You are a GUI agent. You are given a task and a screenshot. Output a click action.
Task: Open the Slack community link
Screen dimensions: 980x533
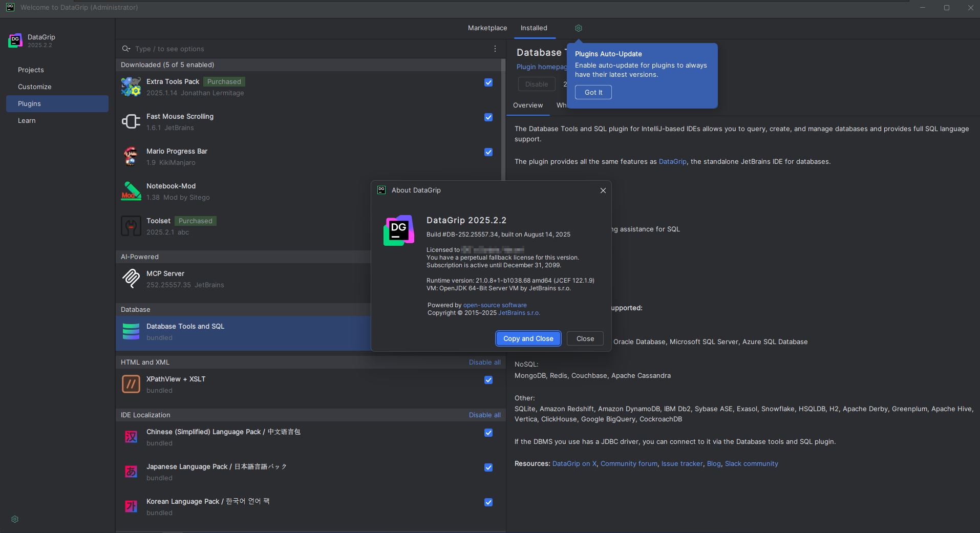coord(751,463)
